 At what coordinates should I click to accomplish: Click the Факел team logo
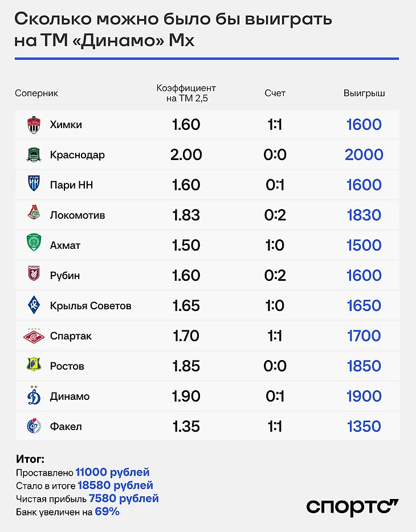click(34, 426)
